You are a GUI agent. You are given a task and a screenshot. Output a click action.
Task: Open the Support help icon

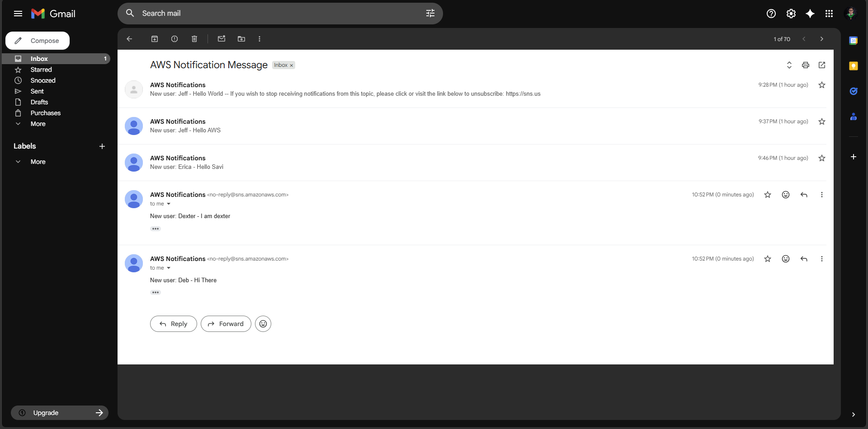point(771,14)
